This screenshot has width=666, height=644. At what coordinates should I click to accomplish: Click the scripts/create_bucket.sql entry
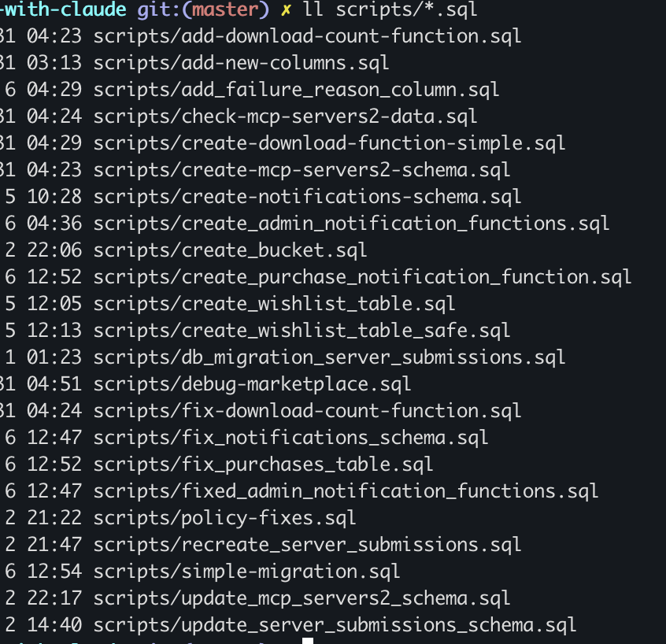(x=230, y=250)
